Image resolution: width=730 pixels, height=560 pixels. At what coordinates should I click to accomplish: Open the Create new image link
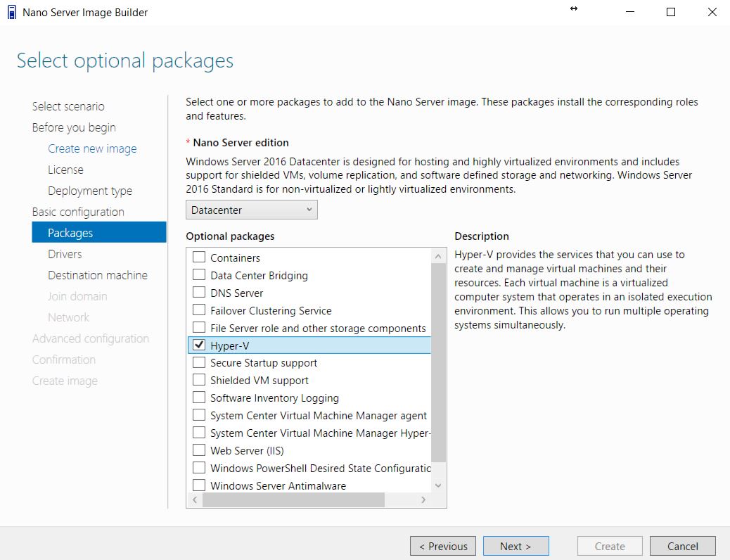point(92,148)
